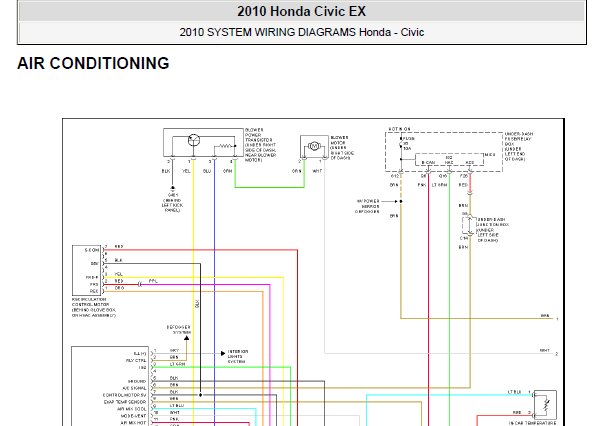Click the 'AIR MIX HOT' pin label

click(x=133, y=423)
